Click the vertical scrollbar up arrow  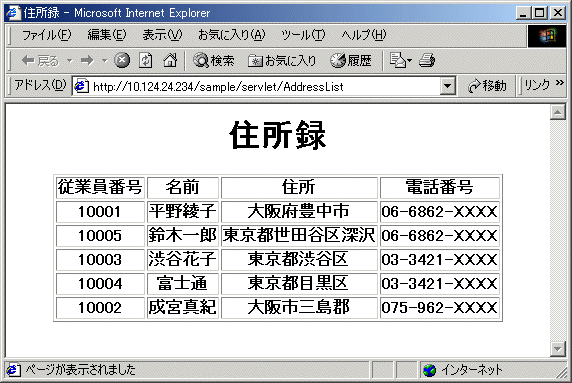point(557,112)
